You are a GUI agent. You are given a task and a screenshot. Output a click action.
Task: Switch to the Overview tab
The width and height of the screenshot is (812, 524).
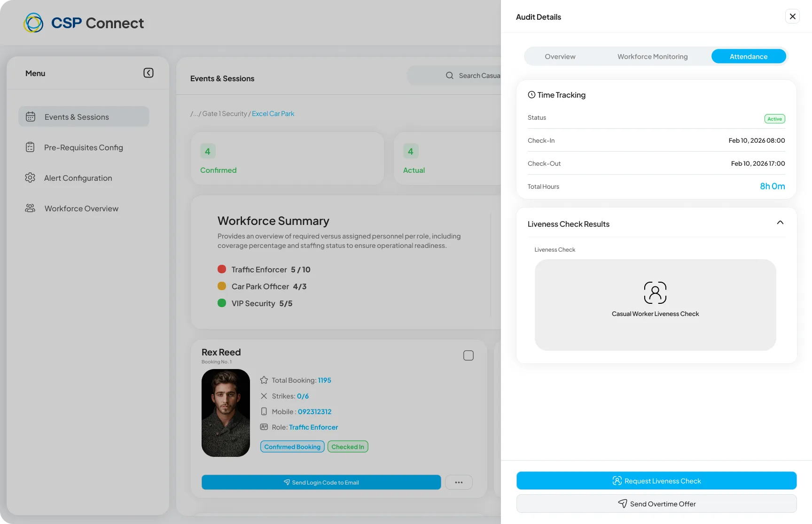coord(560,56)
